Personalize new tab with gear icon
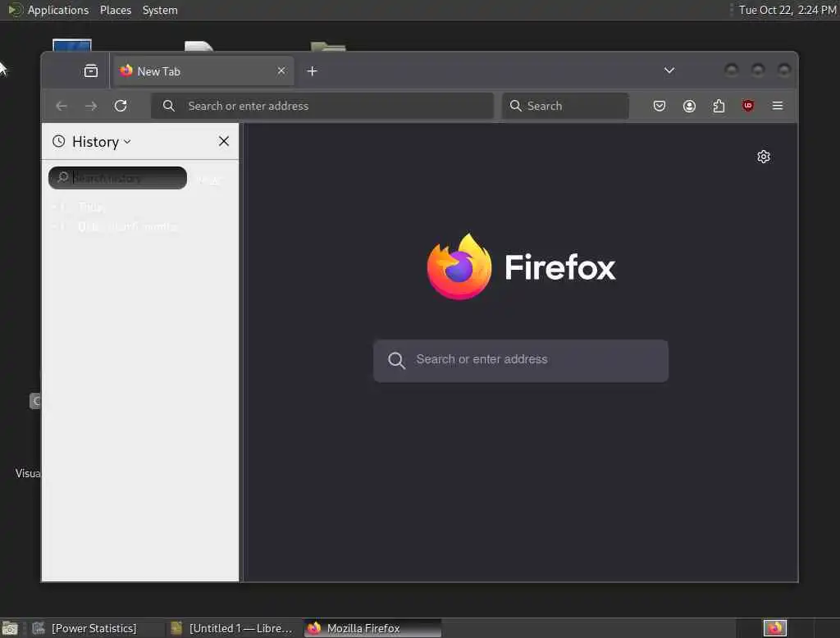The image size is (840, 638). (764, 157)
